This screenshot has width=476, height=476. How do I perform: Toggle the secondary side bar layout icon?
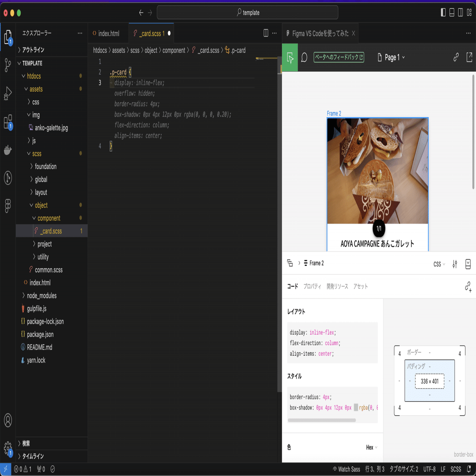(x=461, y=12)
